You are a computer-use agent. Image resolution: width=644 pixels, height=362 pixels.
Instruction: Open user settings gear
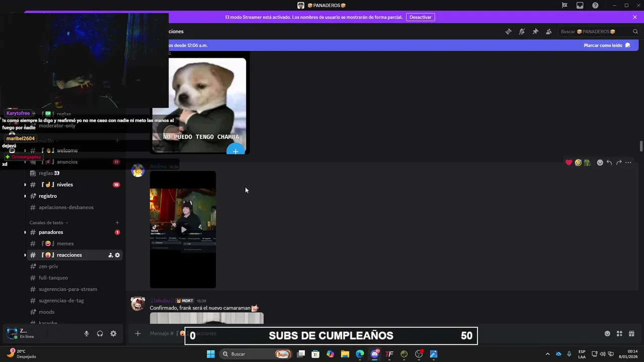click(x=113, y=333)
